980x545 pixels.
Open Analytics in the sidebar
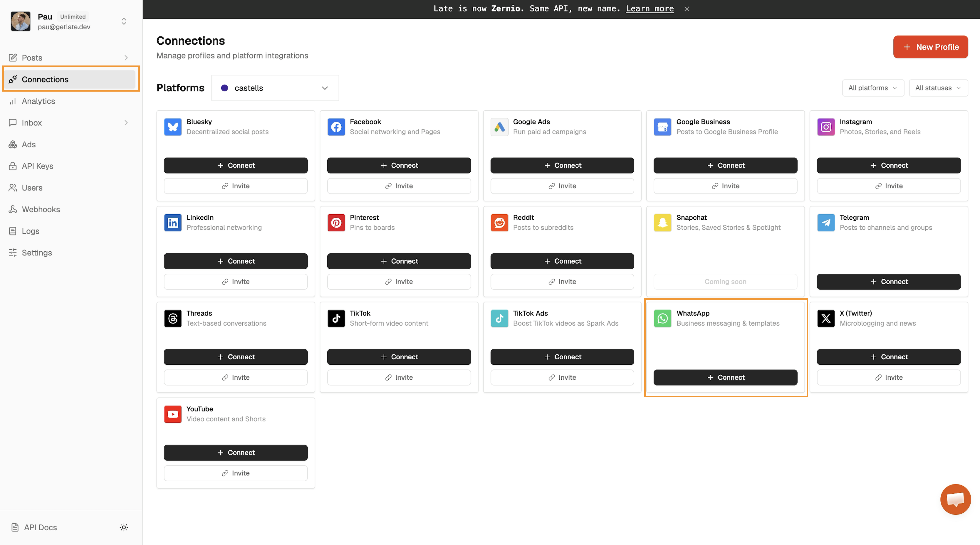pos(38,101)
